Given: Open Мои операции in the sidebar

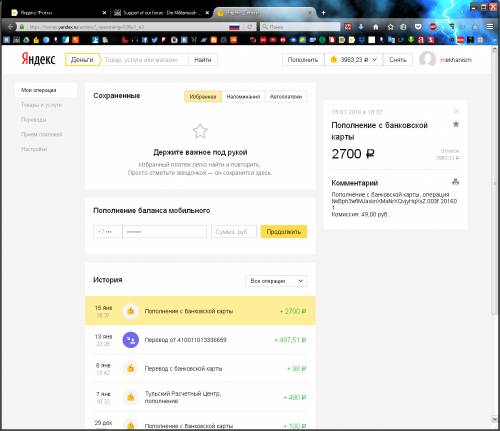Looking at the screenshot, I should coord(46,90).
